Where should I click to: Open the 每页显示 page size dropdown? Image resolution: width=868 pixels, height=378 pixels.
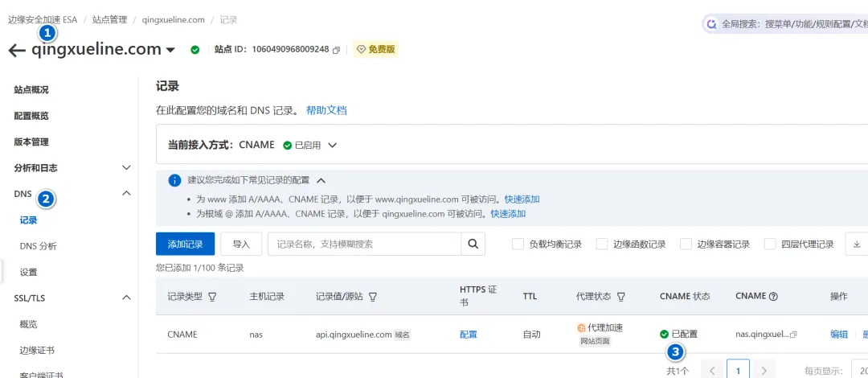coord(860,371)
